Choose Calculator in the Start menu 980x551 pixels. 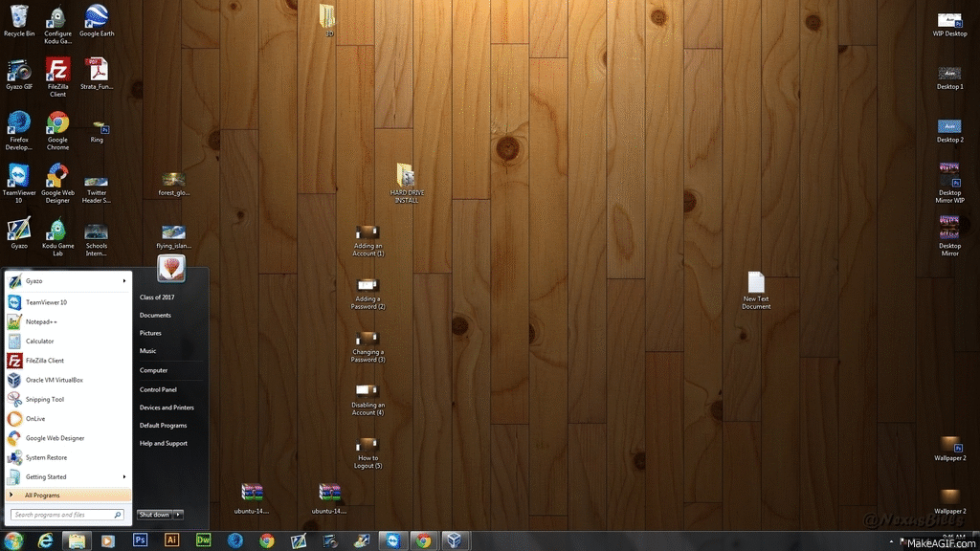[39, 341]
